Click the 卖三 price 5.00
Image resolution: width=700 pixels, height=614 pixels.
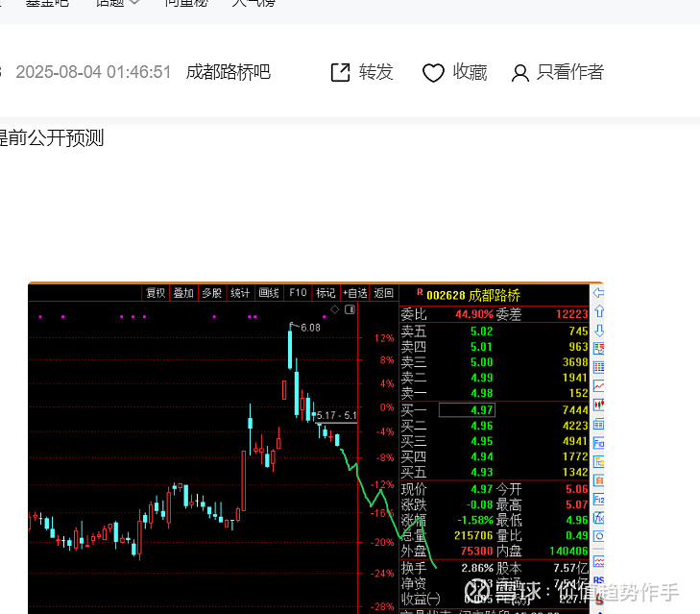pos(482,362)
